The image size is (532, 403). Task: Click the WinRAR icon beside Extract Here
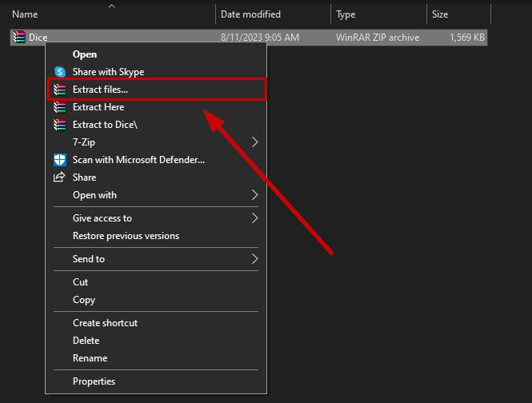[x=59, y=107]
